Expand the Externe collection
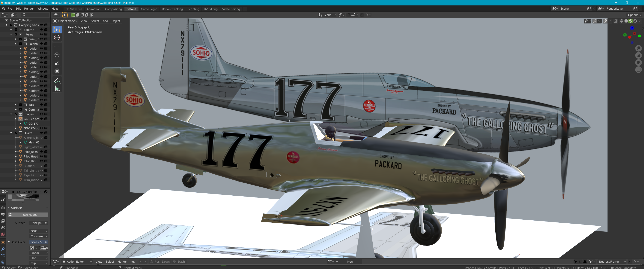Viewport: 644px width, 269px height. pos(11,30)
